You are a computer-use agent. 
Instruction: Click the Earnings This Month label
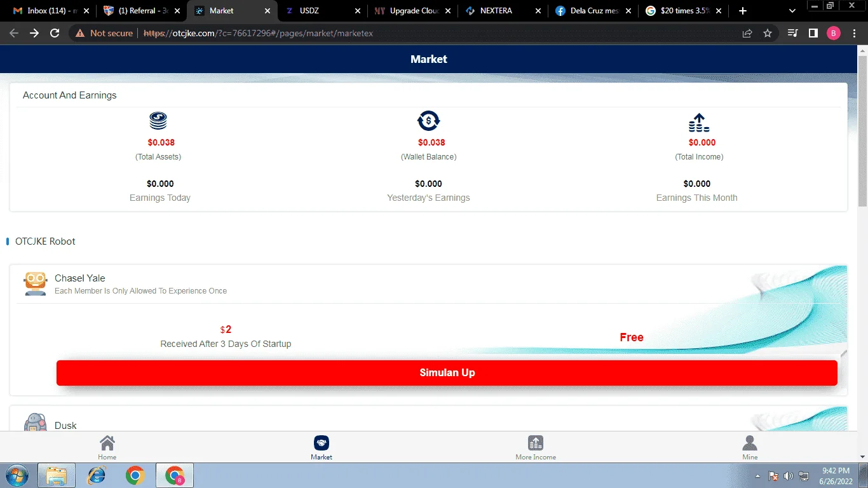[x=697, y=198]
